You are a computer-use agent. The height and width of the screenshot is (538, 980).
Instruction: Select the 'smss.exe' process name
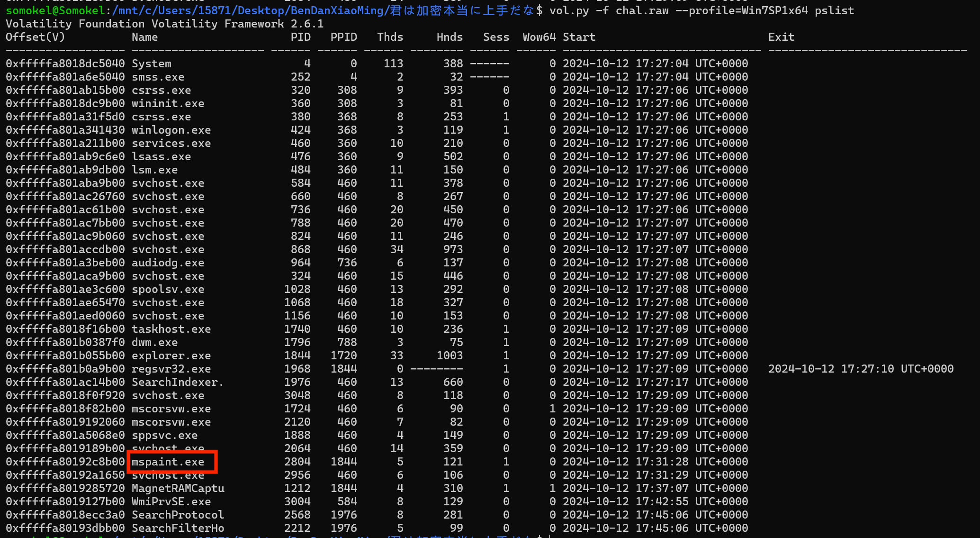tap(158, 77)
